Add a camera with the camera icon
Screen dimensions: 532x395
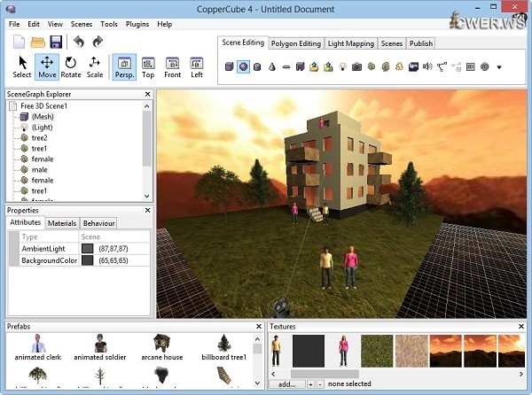click(x=356, y=66)
